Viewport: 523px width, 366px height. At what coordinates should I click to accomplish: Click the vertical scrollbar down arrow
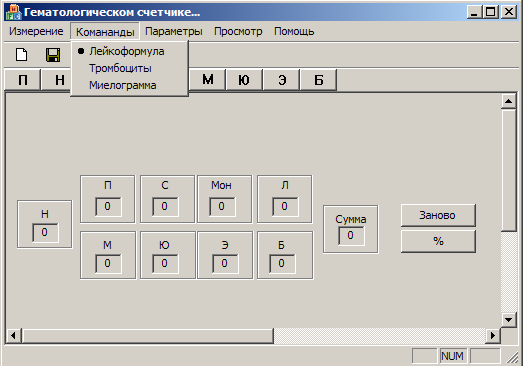click(x=508, y=320)
